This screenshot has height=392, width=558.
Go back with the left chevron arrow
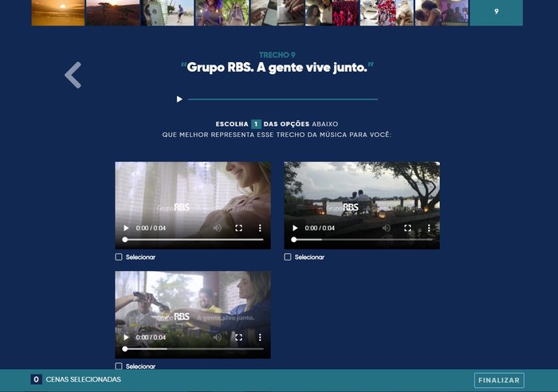click(x=73, y=75)
